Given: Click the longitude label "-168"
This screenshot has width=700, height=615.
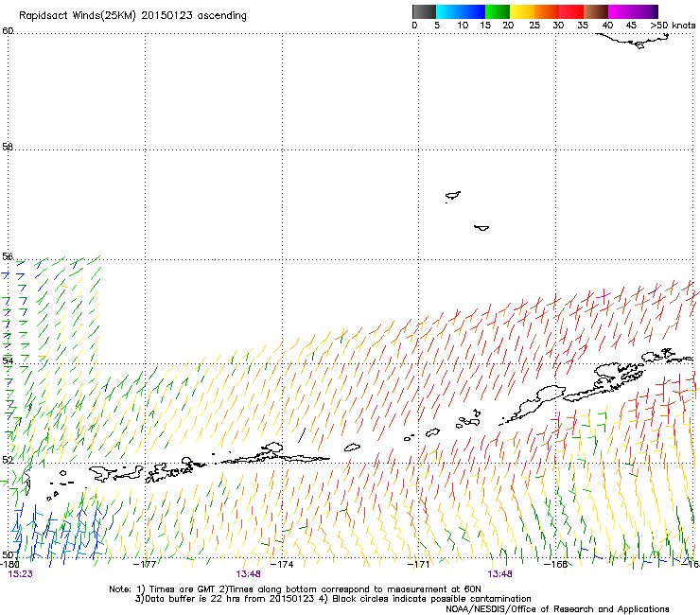Looking at the screenshot, I should 556,565.
